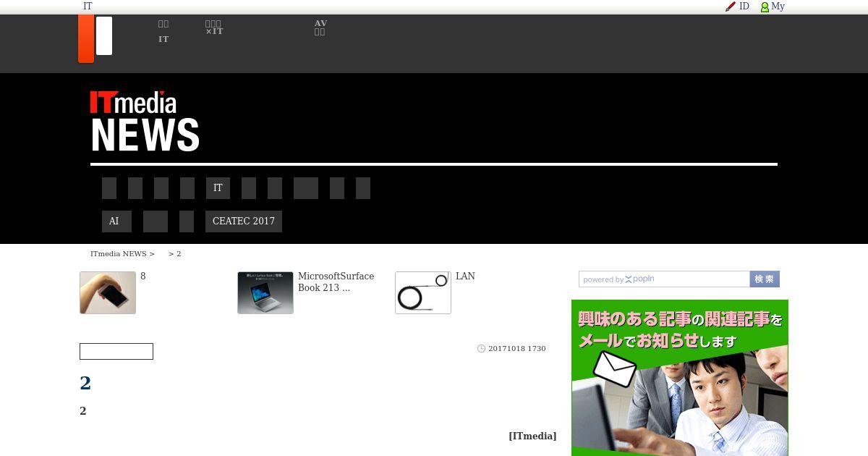The height and width of the screenshot is (456, 868).
Task: Click the pencil ID registration icon
Action: point(731,7)
